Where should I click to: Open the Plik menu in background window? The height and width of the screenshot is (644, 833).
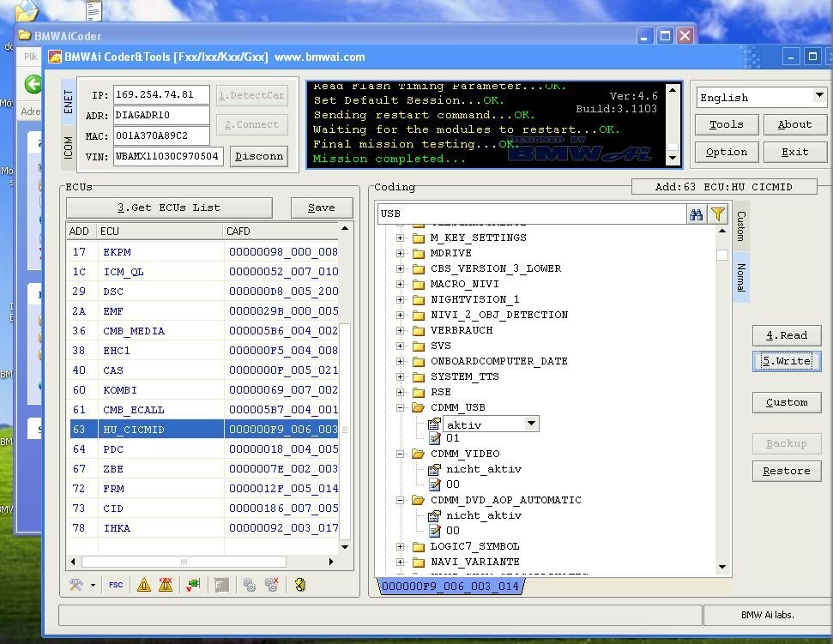click(x=31, y=57)
